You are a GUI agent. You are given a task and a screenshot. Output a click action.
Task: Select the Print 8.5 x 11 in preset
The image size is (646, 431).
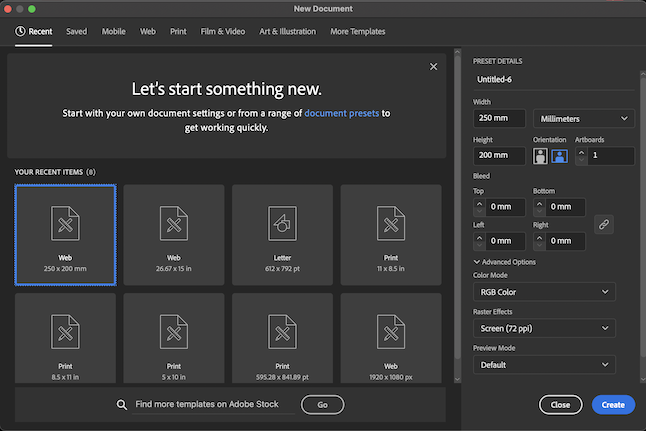[66, 338]
